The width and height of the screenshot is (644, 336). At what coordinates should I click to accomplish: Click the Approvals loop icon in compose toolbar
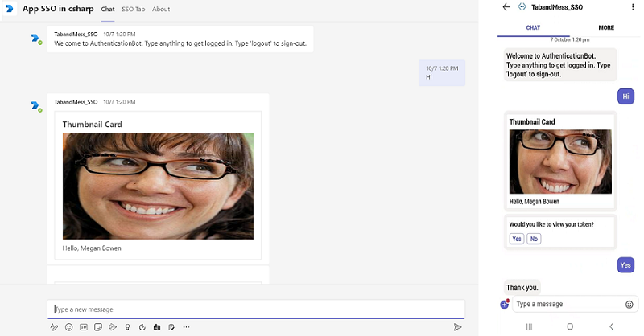click(142, 327)
